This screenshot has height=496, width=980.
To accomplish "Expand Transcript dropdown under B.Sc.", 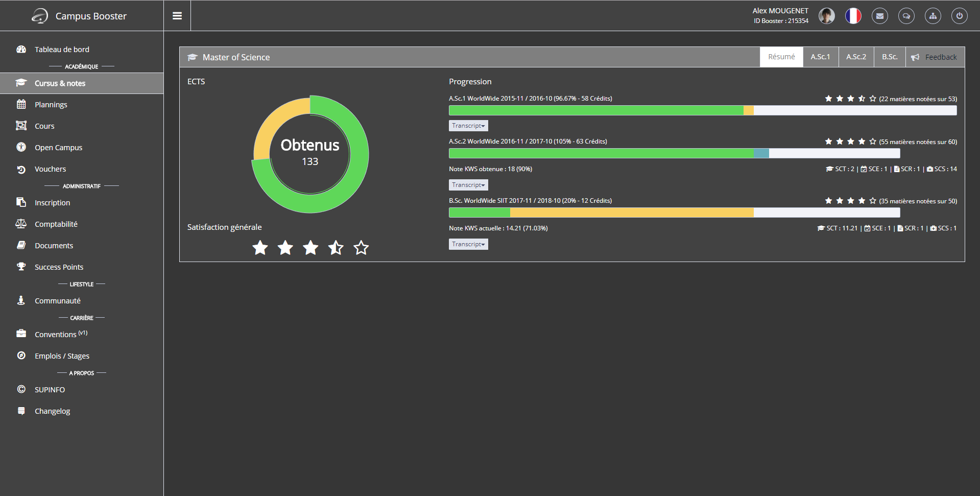I will (468, 244).
